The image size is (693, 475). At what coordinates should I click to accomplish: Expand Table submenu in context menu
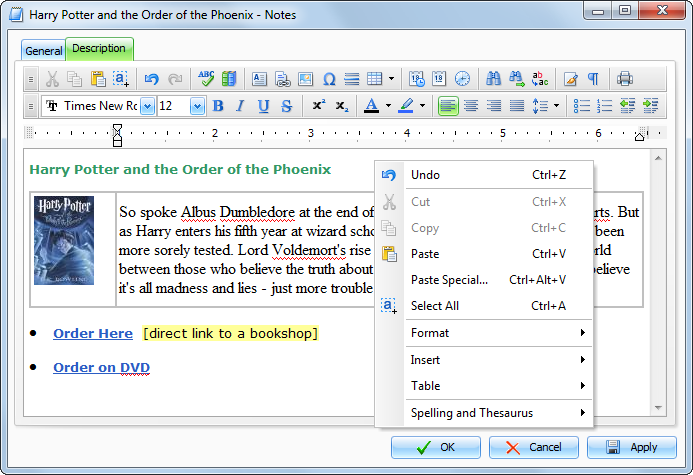pyautogui.click(x=499, y=386)
